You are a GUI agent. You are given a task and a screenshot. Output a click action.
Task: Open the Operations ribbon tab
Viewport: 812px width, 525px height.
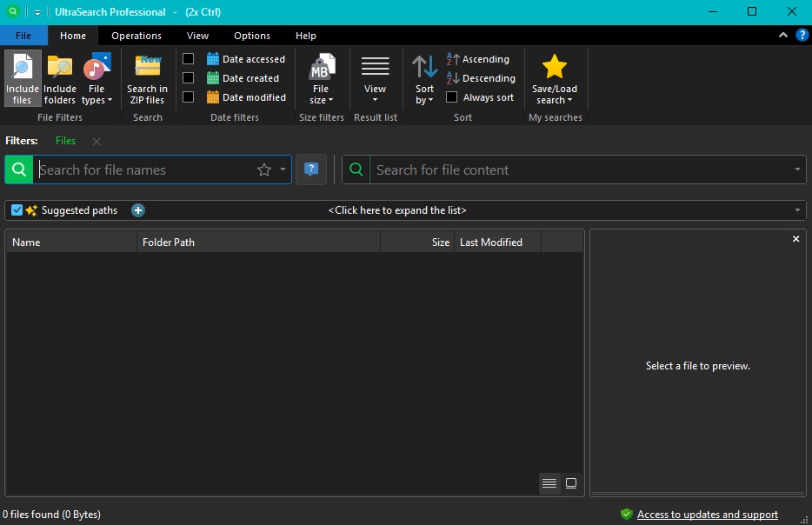tap(136, 36)
